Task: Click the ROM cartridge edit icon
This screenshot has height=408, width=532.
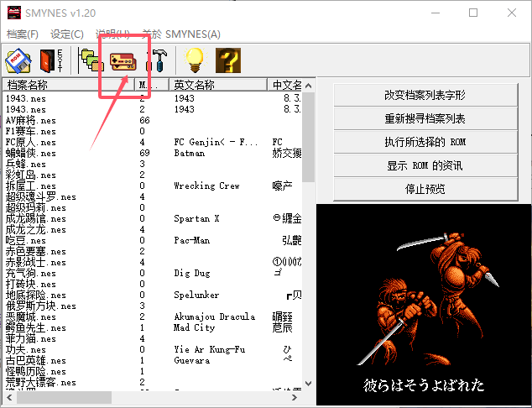Action: pos(18,60)
